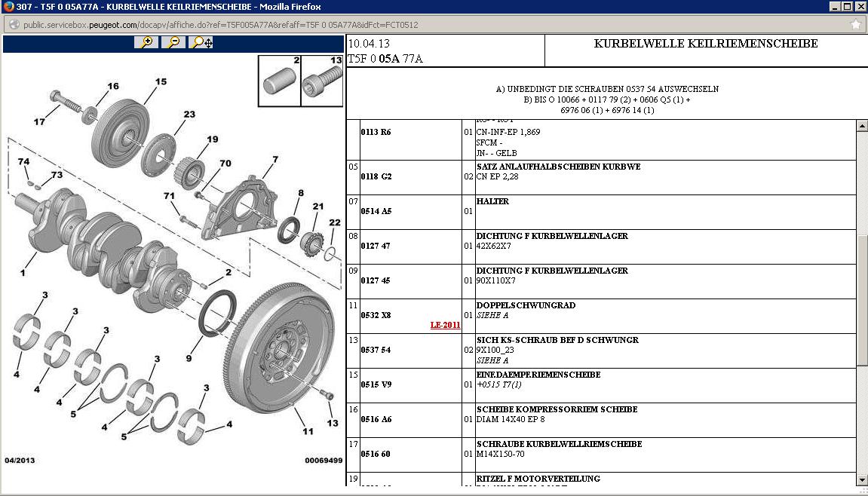
Task: Click the zoom in magnifier icon
Action: [146, 42]
